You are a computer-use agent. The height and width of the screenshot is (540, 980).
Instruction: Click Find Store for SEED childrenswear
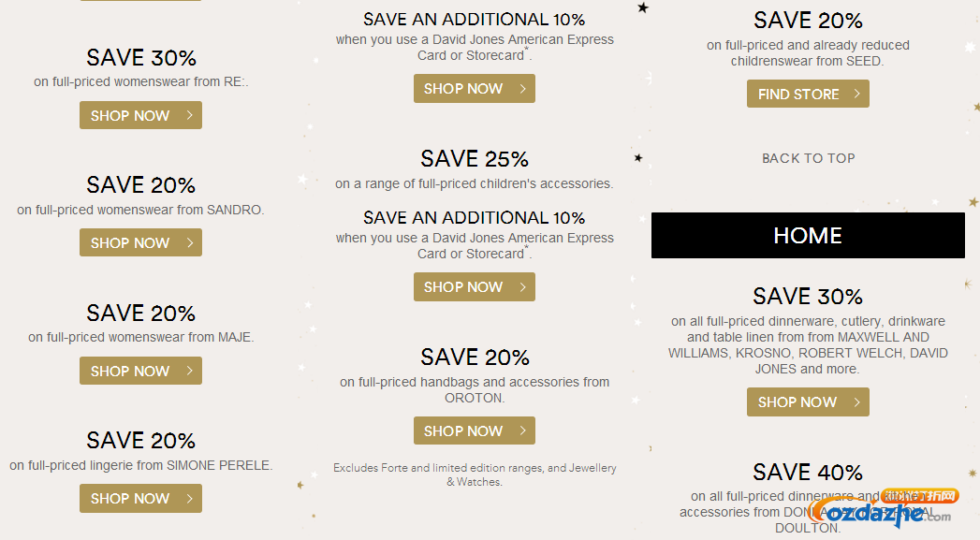pos(808,94)
